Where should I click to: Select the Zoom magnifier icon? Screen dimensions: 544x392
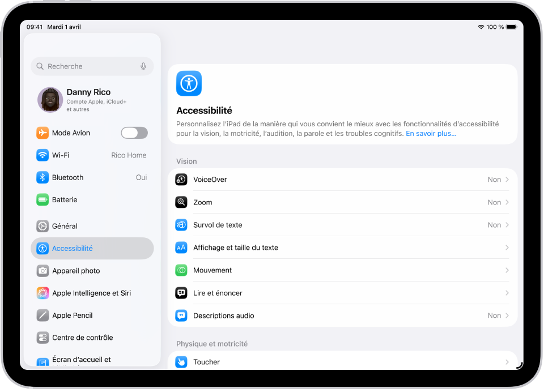click(181, 202)
